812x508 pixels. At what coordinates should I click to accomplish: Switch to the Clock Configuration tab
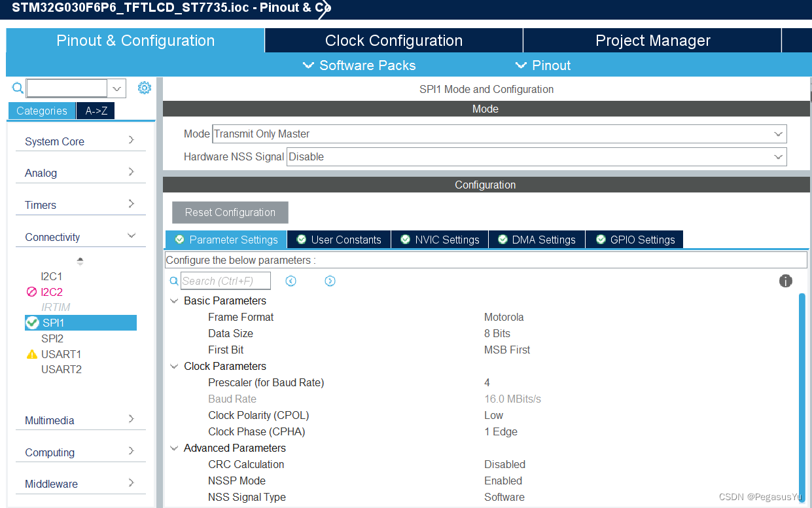394,41
